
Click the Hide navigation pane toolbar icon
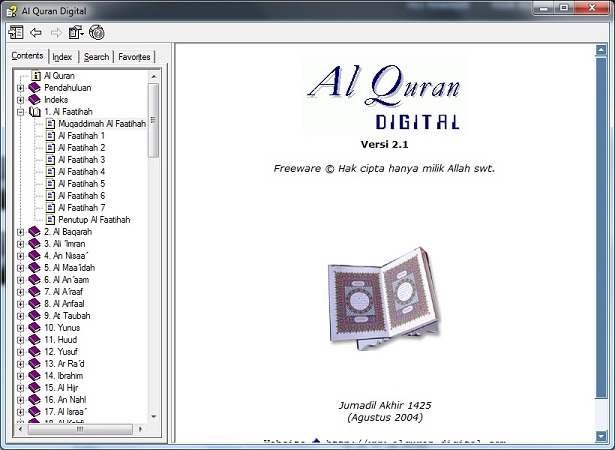(x=16, y=33)
